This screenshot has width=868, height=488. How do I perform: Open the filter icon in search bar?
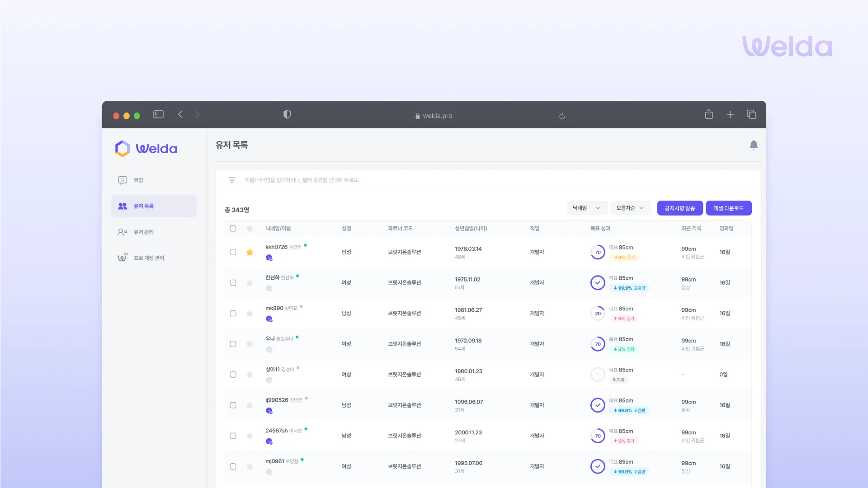click(x=232, y=180)
